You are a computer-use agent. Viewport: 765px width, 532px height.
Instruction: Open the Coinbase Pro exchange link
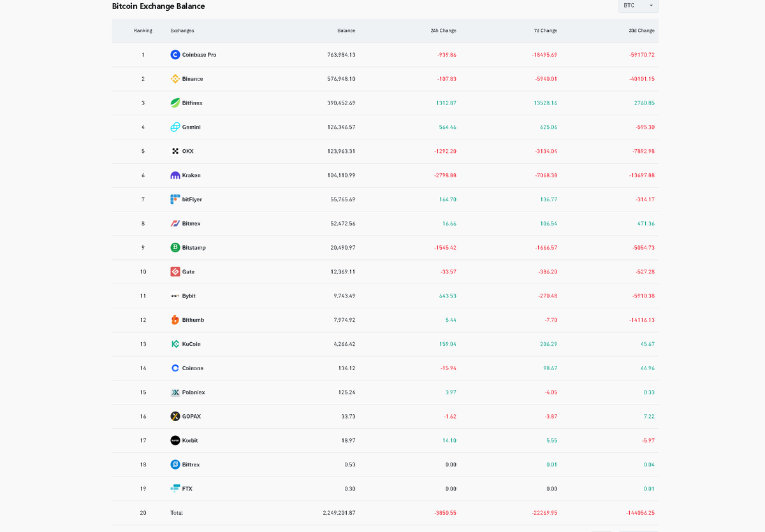click(199, 55)
